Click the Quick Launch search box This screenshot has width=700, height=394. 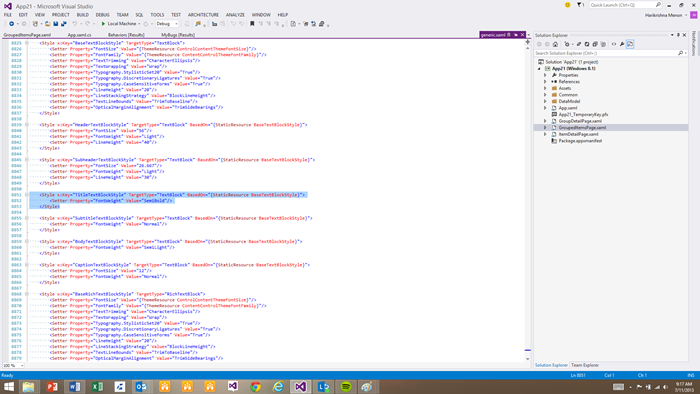625,5
